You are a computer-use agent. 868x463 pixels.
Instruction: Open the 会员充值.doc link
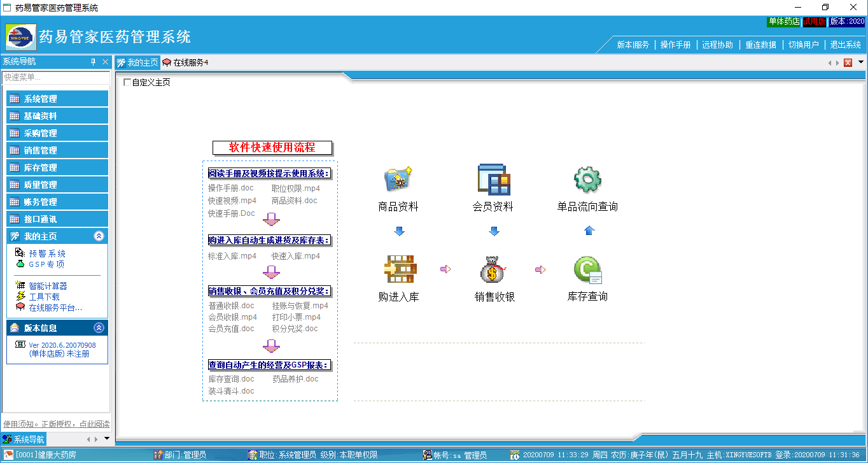[x=231, y=329]
